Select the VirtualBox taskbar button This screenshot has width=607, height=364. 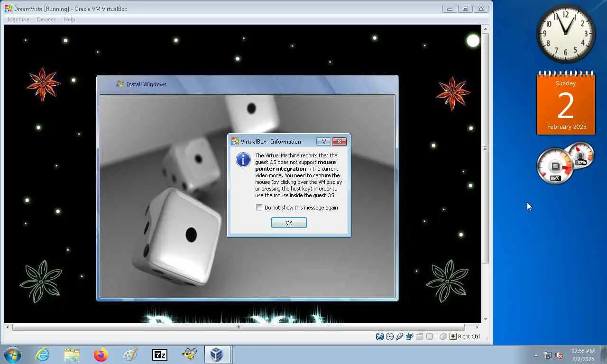pyautogui.click(x=217, y=355)
